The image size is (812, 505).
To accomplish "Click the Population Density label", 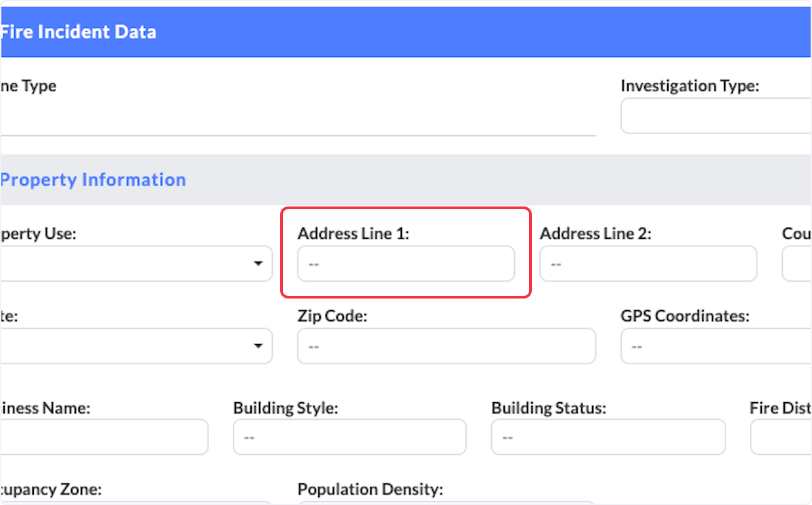I will [370, 489].
